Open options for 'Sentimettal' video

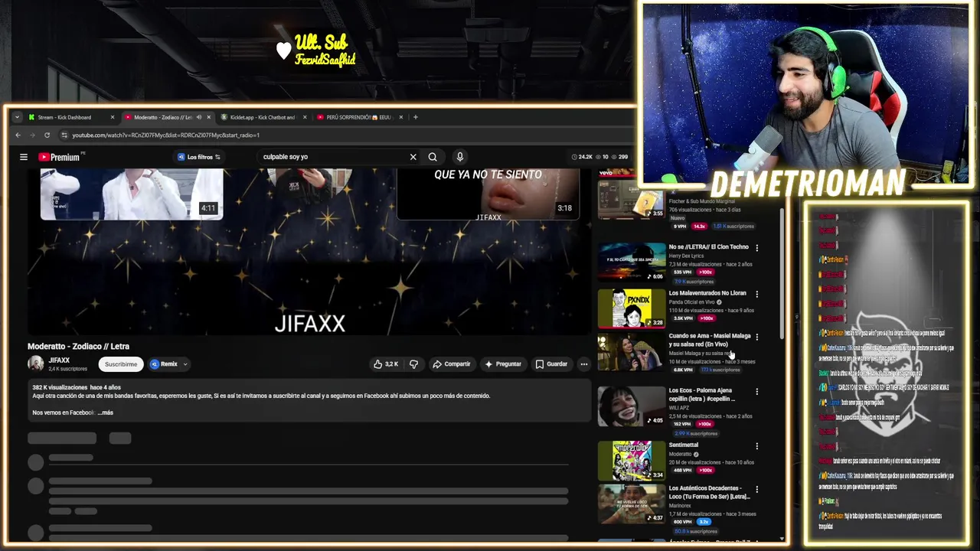(x=756, y=446)
